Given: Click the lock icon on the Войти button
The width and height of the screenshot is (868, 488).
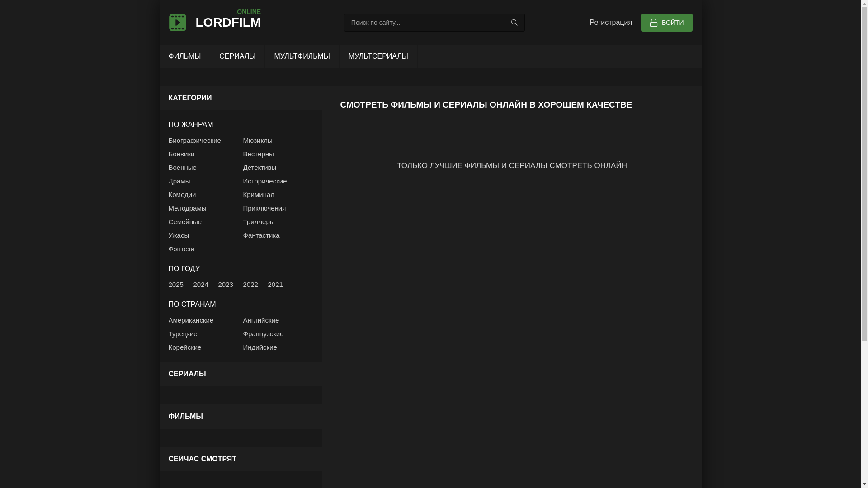Looking at the screenshot, I should point(653,23).
